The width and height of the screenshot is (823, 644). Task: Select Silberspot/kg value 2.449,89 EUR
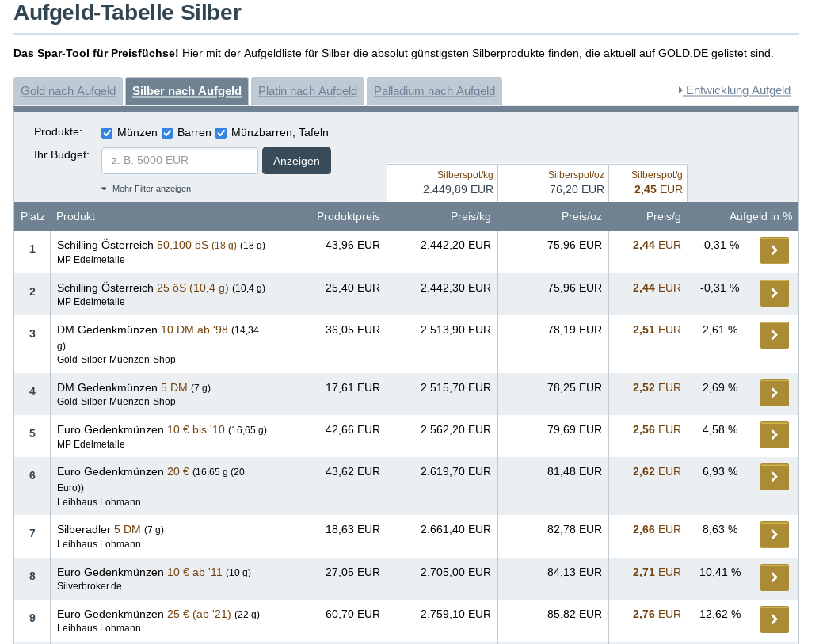tap(458, 189)
